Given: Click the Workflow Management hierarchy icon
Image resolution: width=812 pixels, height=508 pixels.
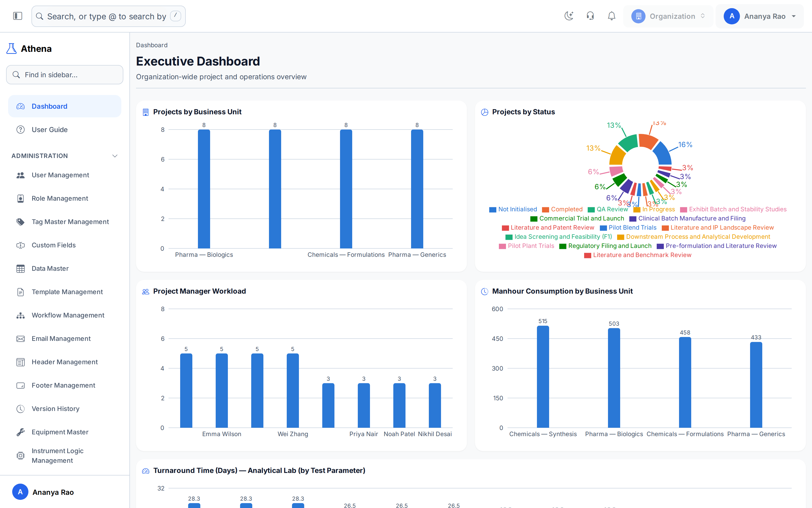Looking at the screenshot, I should point(21,315).
